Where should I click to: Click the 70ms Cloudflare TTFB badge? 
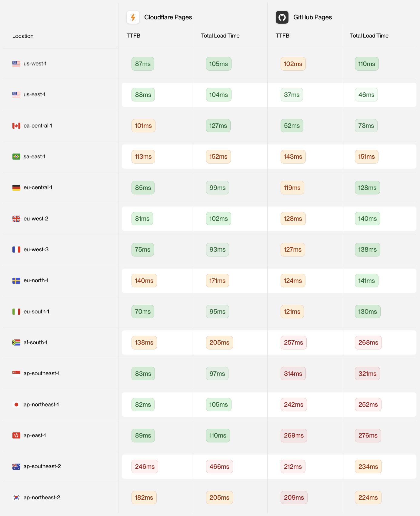coord(143,312)
